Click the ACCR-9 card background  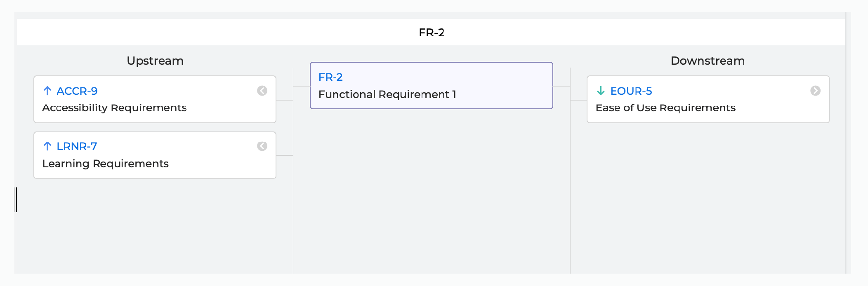(155, 99)
